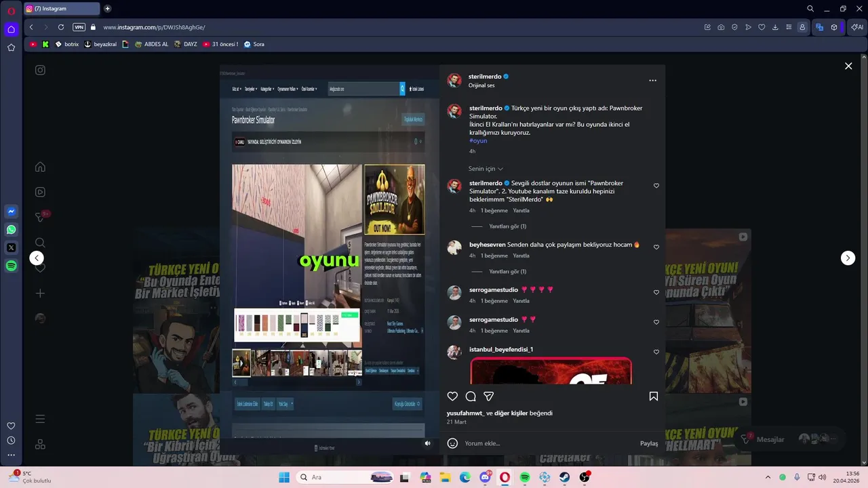Viewport: 868px width, 488px height.
Task: Open the Instagram logo in left sidebar
Action: coord(40,70)
